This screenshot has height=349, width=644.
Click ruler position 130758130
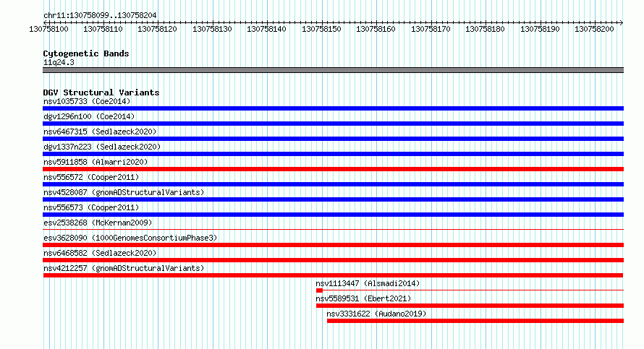point(212,29)
